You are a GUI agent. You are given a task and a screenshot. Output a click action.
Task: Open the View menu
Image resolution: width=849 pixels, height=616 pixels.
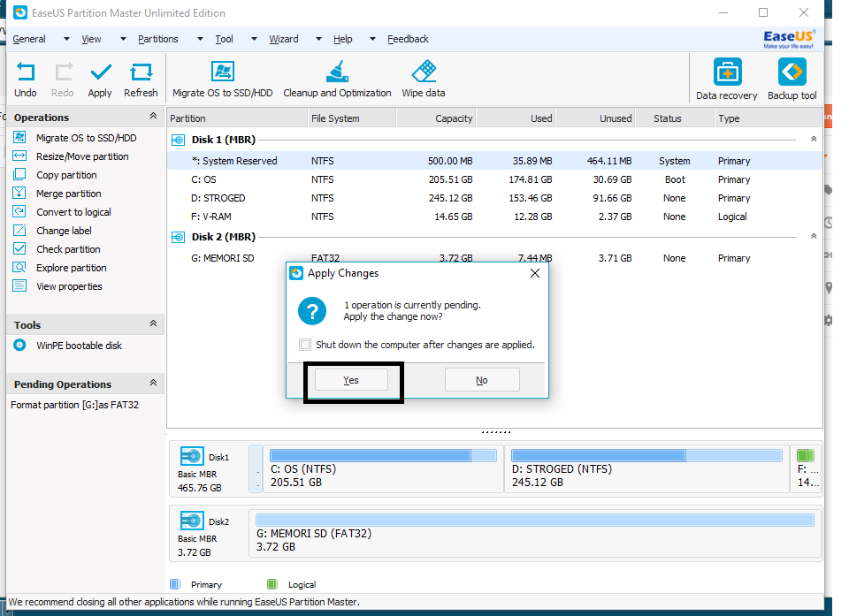[91, 39]
